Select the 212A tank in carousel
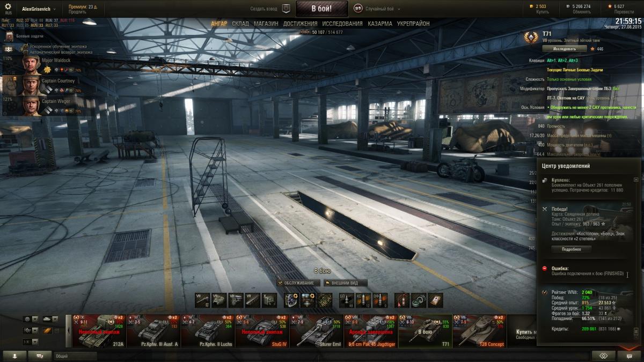 coord(98,331)
